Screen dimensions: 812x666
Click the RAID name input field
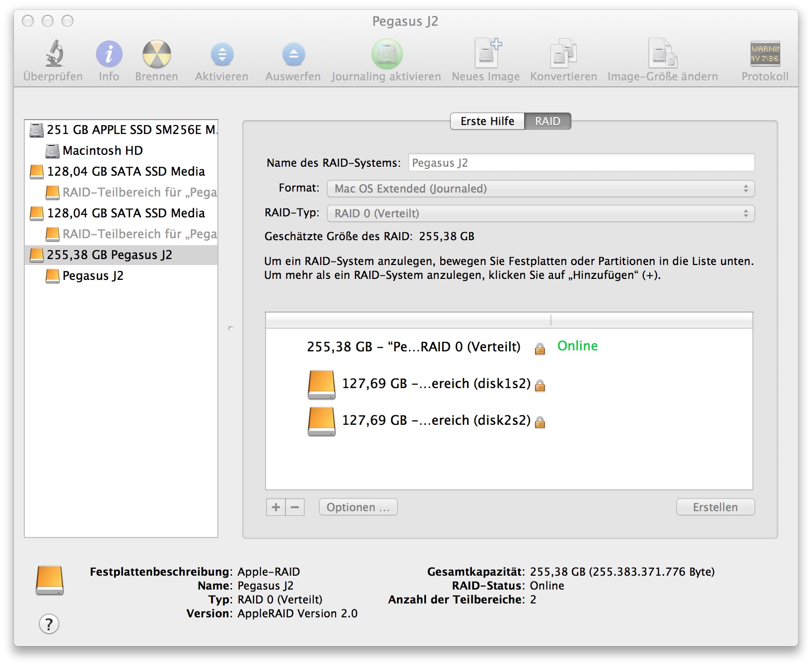point(581,163)
